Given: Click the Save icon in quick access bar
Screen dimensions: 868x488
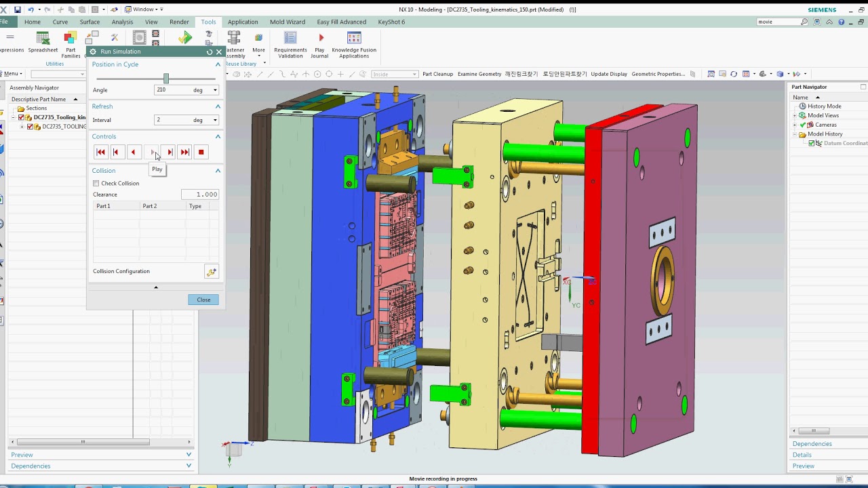Looking at the screenshot, I should pos(18,9).
